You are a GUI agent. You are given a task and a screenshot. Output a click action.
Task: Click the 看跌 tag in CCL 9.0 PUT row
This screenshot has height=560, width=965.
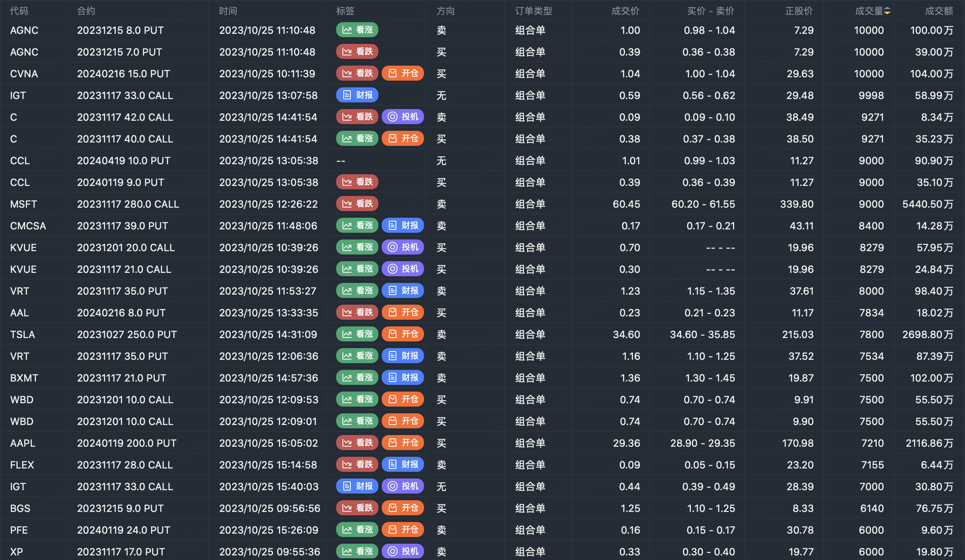coord(357,182)
